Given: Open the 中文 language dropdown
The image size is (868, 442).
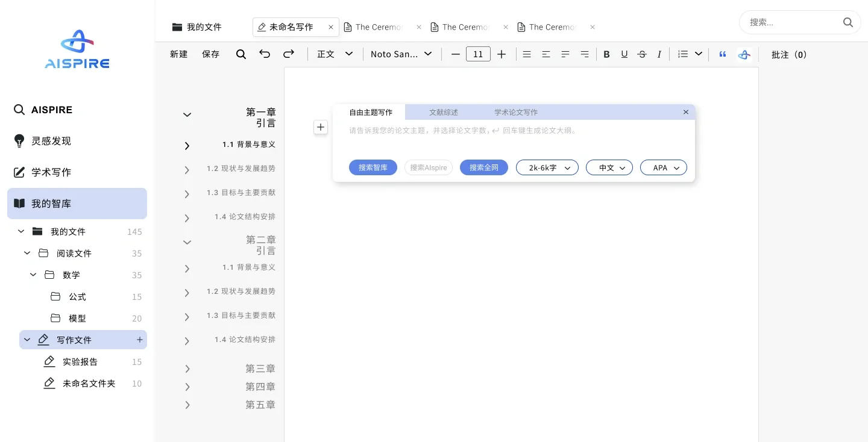Looking at the screenshot, I should click(x=609, y=167).
